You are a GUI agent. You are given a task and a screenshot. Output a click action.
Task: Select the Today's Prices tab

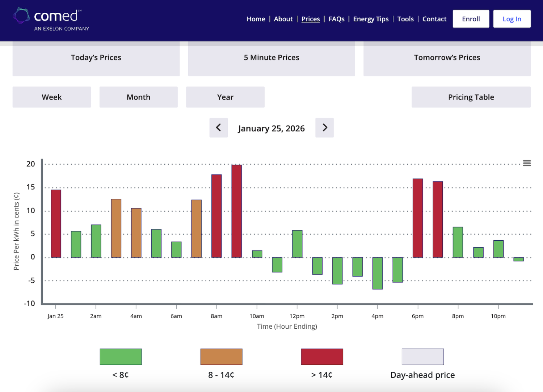point(96,58)
